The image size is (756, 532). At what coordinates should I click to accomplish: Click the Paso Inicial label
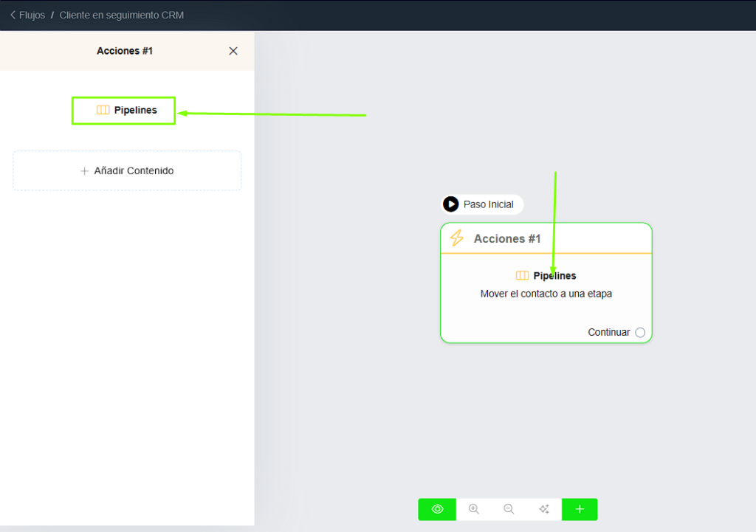pos(489,204)
